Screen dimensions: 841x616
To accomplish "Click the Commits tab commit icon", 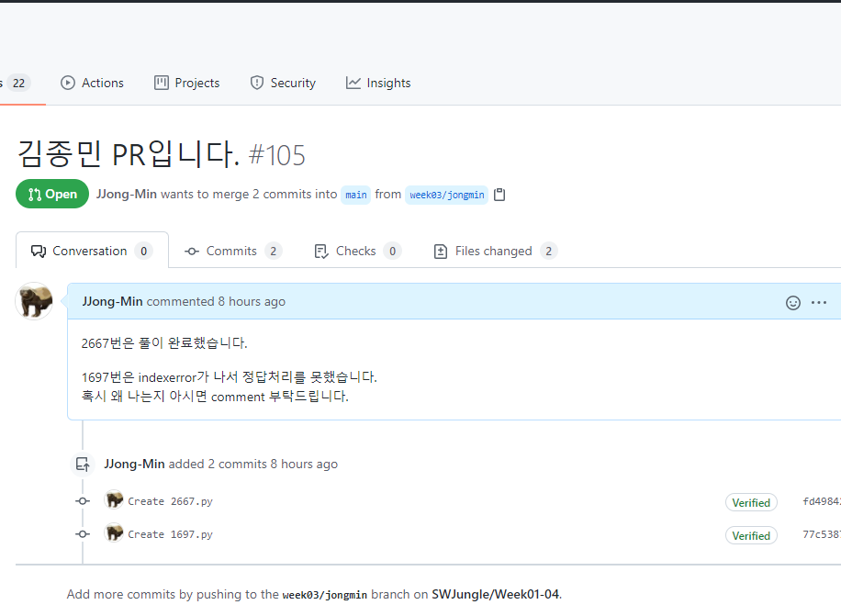I will 192,251.
